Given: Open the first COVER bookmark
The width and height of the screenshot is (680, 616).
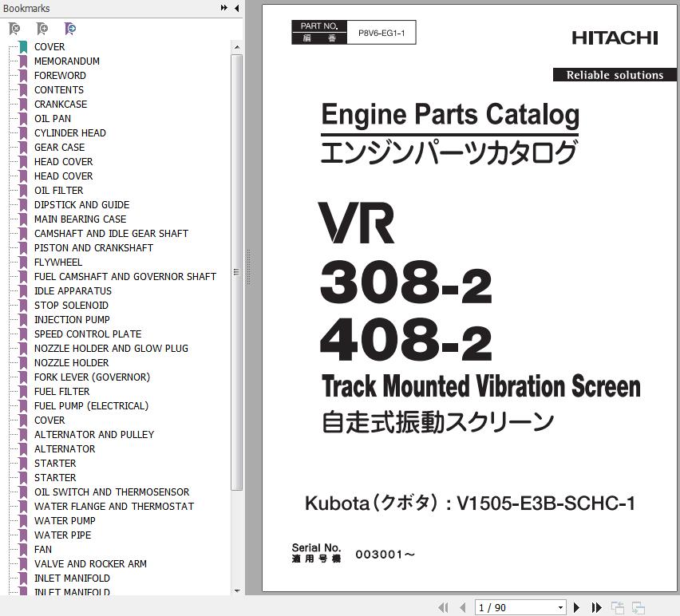Looking at the screenshot, I should (49, 47).
